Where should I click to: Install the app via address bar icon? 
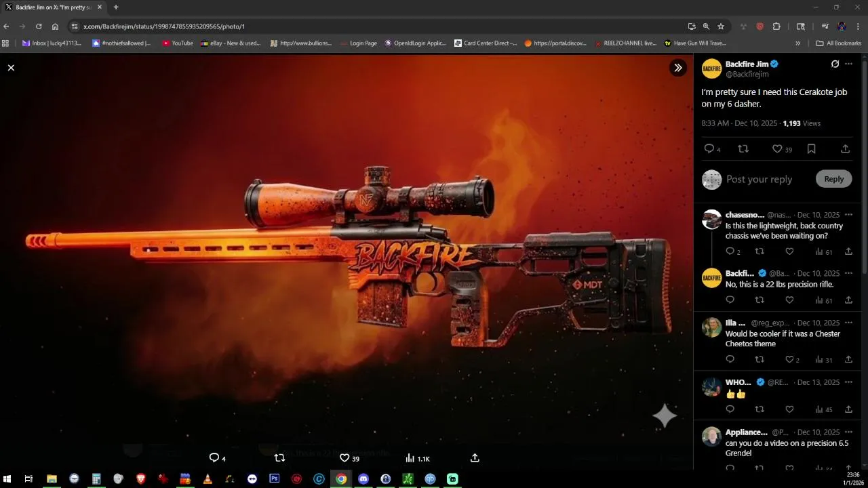pos(691,26)
